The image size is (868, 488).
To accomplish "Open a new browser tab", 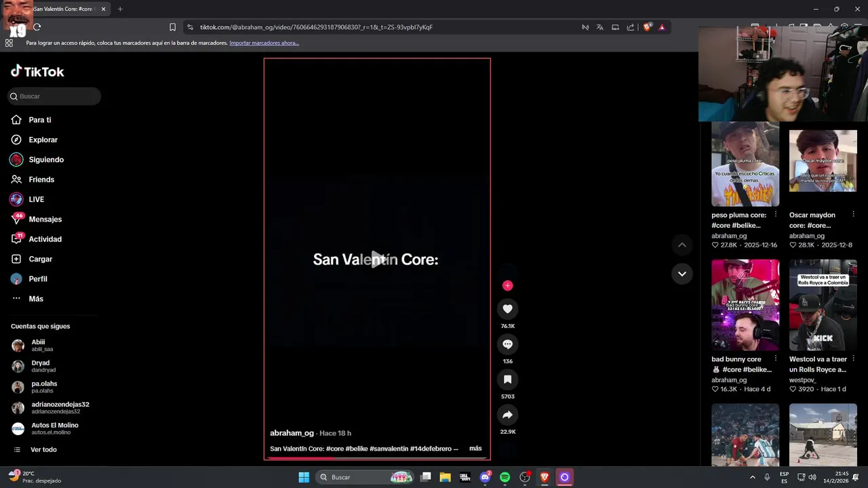I will point(120,9).
